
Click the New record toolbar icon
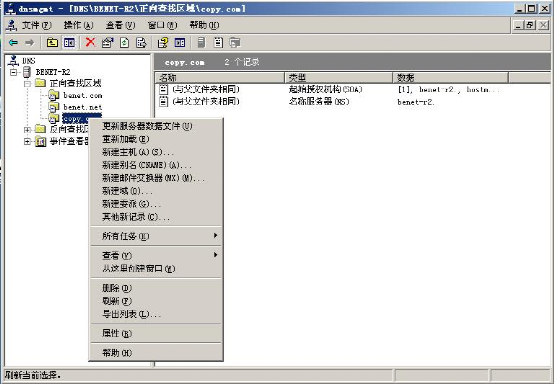pos(218,43)
